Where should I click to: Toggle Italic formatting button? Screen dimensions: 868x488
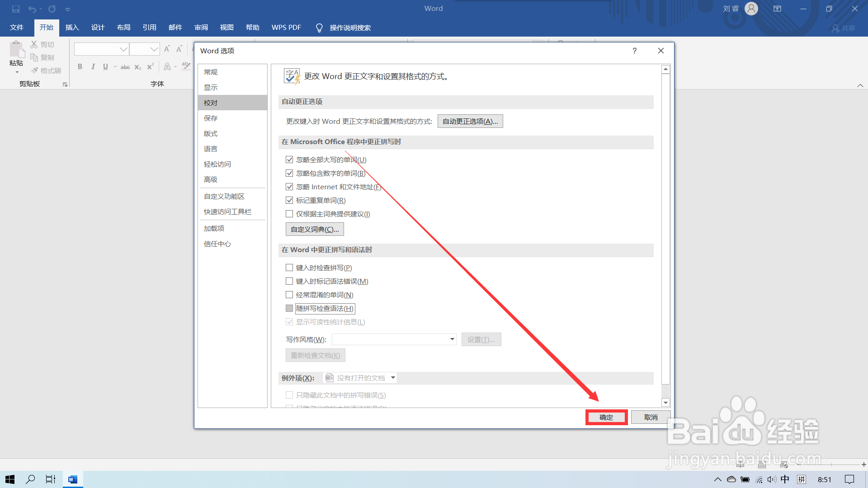[x=93, y=67]
